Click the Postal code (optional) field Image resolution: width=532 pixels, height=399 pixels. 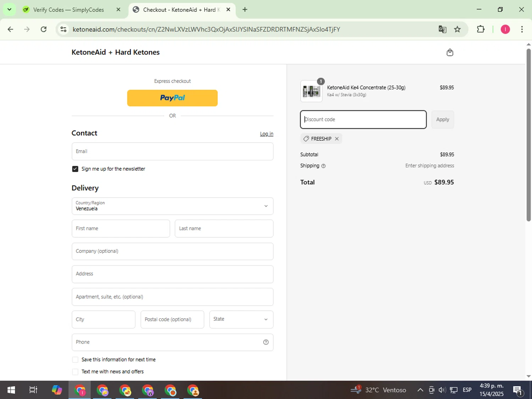coord(172,320)
